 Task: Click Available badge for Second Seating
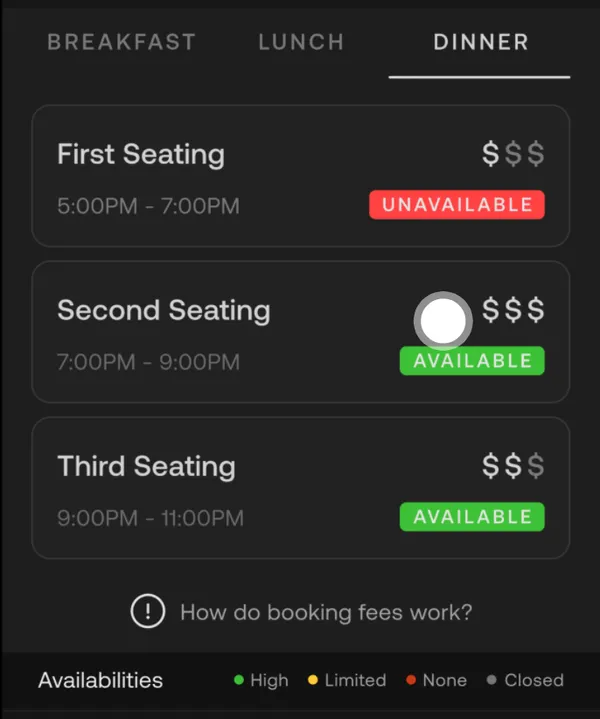472,361
